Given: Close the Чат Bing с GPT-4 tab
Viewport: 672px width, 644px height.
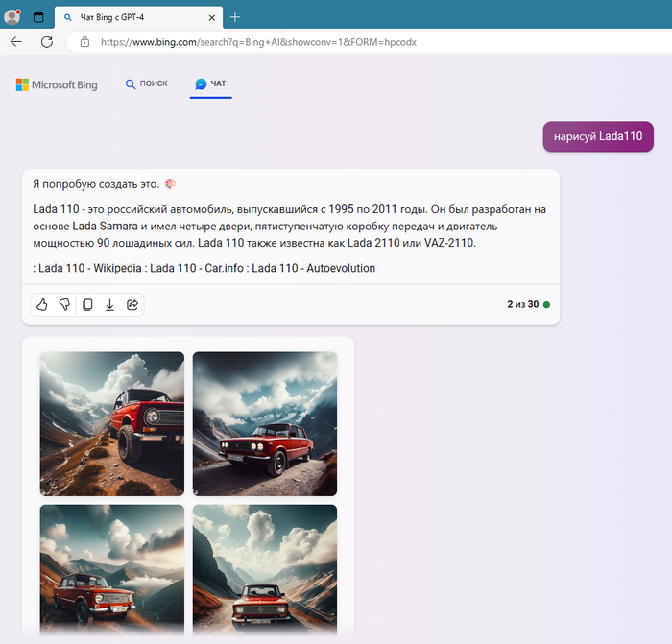Looking at the screenshot, I should 212,17.
